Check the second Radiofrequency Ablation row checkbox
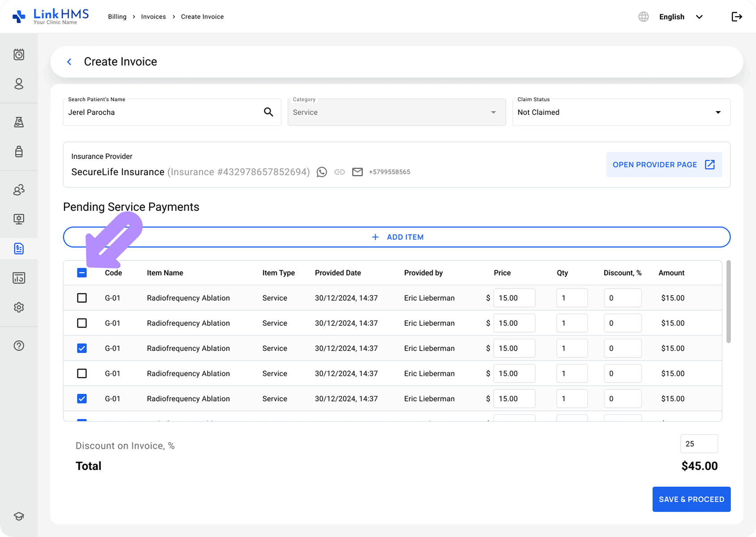The width and height of the screenshot is (756, 537). tap(82, 323)
